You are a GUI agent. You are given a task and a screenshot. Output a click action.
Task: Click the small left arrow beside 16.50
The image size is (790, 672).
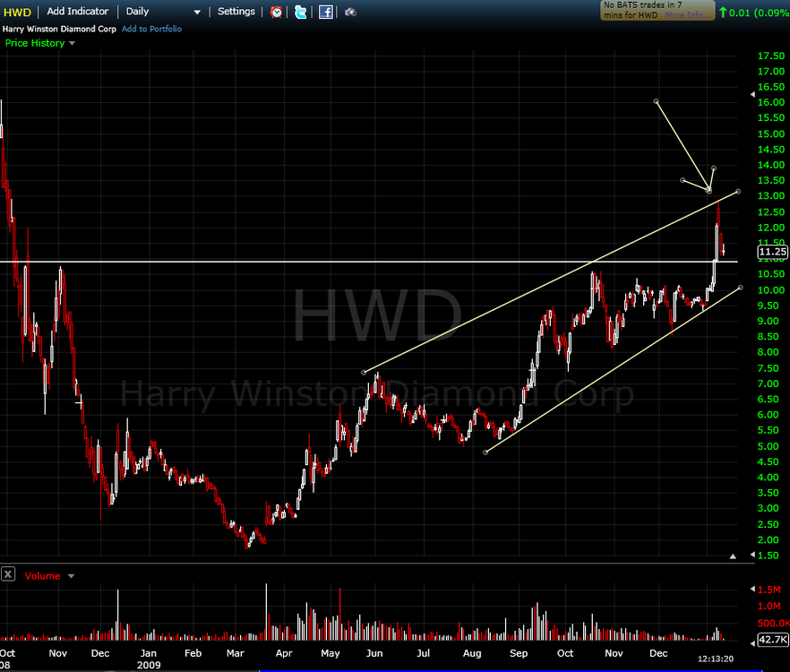tap(752, 94)
